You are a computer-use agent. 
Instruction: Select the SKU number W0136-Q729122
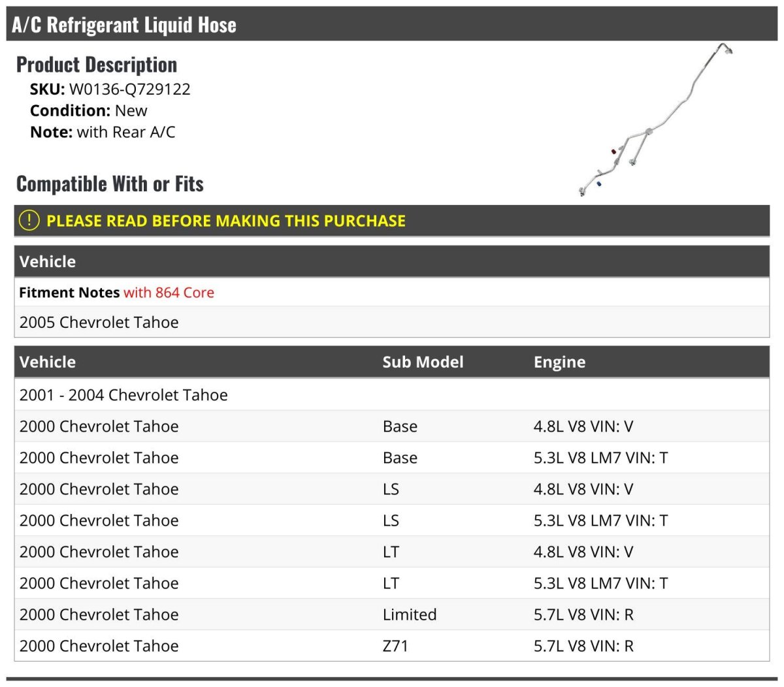pyautogui.click(x=129, y=89)
